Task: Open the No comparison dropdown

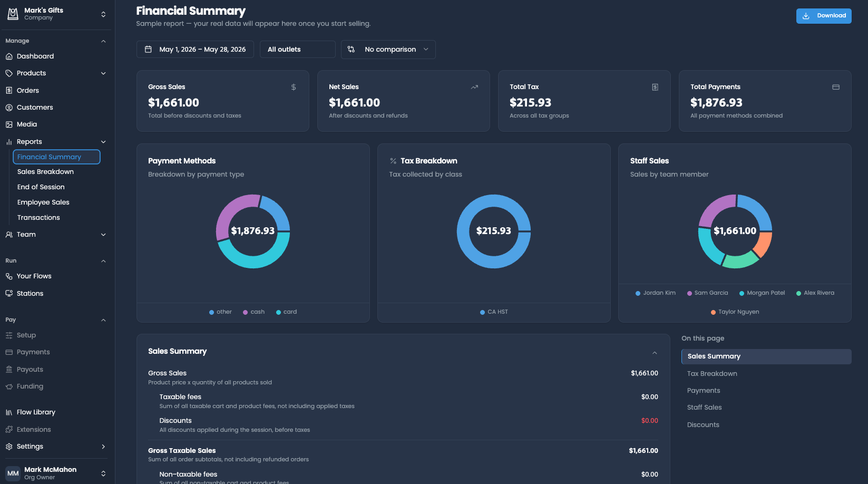Action: pos(388,50)
